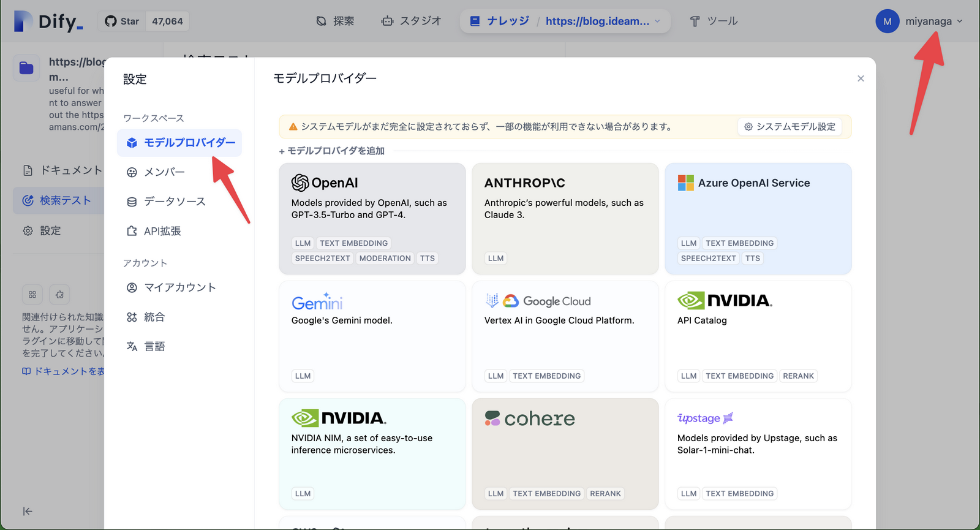Switch to the スタジオ tab
Viewport: 980px width, 530px height.
[x=411, y=21]
